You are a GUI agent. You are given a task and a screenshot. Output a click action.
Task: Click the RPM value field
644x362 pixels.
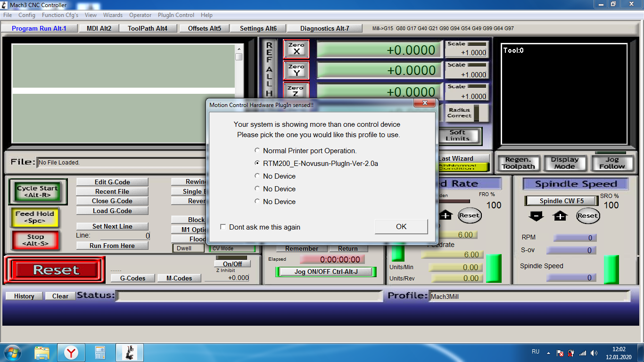tap(574, 238)
